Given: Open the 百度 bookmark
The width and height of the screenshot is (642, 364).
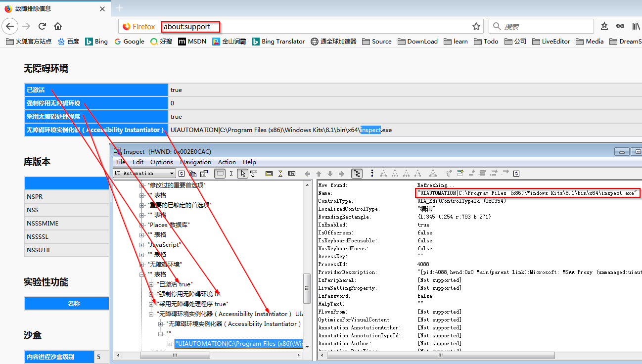Looking at the screenshot, I should click(x=68, y=41).
